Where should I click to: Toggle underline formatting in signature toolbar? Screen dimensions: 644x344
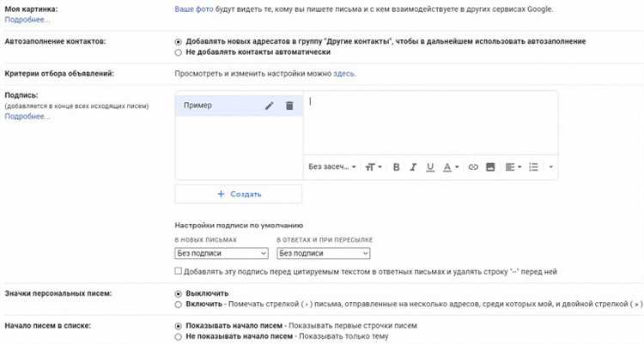pos(430,167)
